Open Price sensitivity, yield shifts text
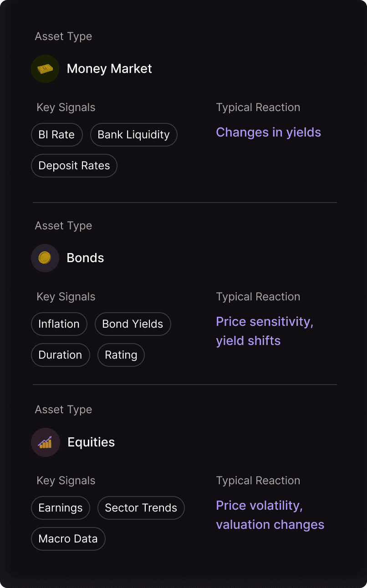The width and height of the screenshot is (367, 588). click(x=265, y=331)
